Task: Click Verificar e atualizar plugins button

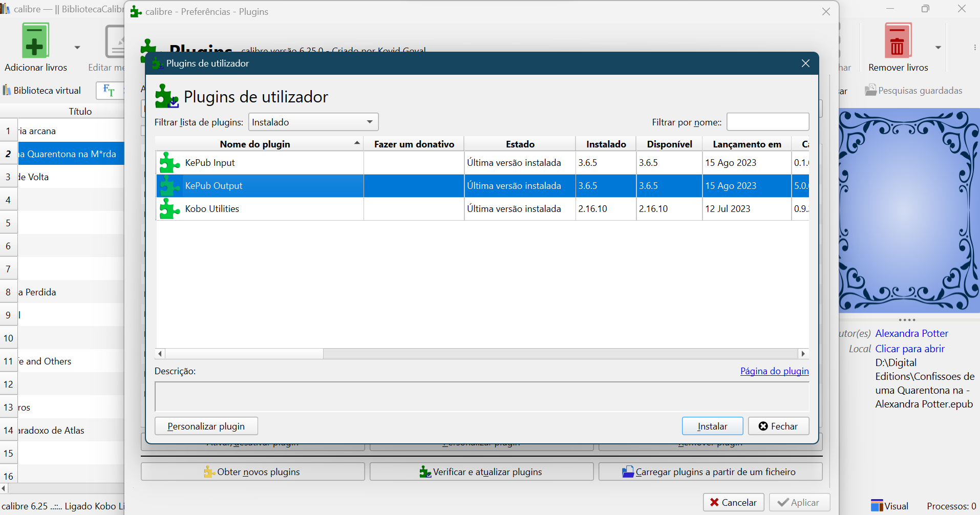Action: [481, 471]
